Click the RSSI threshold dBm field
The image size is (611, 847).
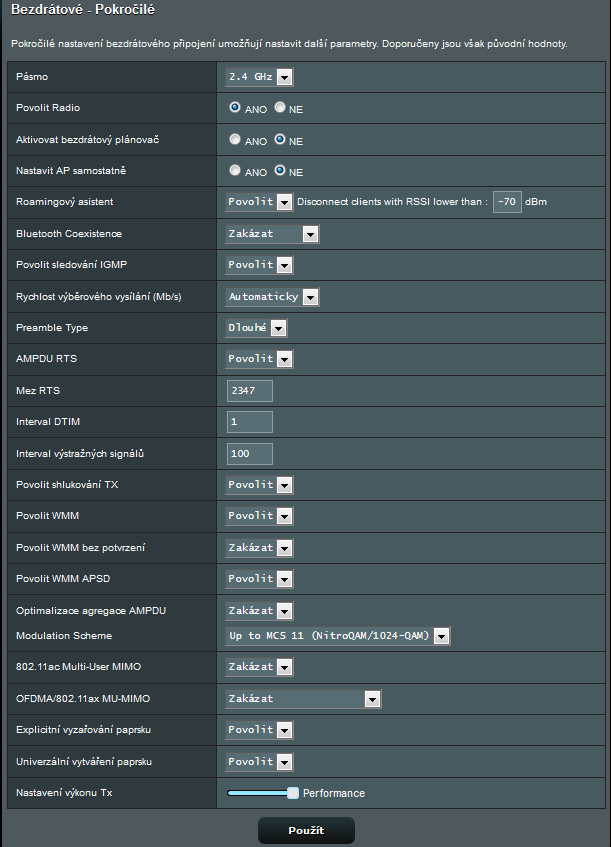point(507,202)
